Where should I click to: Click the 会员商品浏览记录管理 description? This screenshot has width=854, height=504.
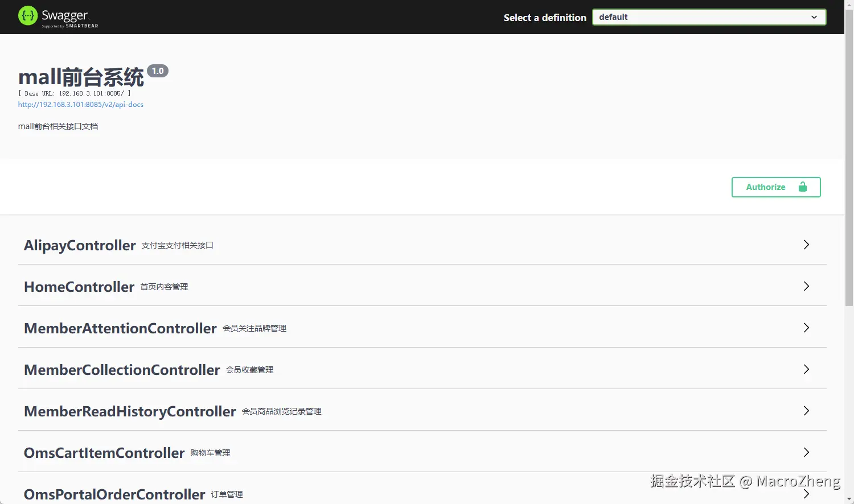point(282,411)
